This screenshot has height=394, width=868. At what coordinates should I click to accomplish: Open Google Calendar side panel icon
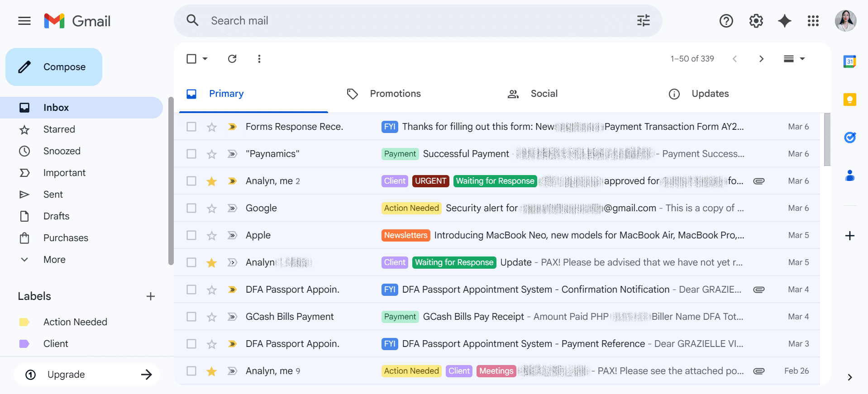[x=849, y=61]
